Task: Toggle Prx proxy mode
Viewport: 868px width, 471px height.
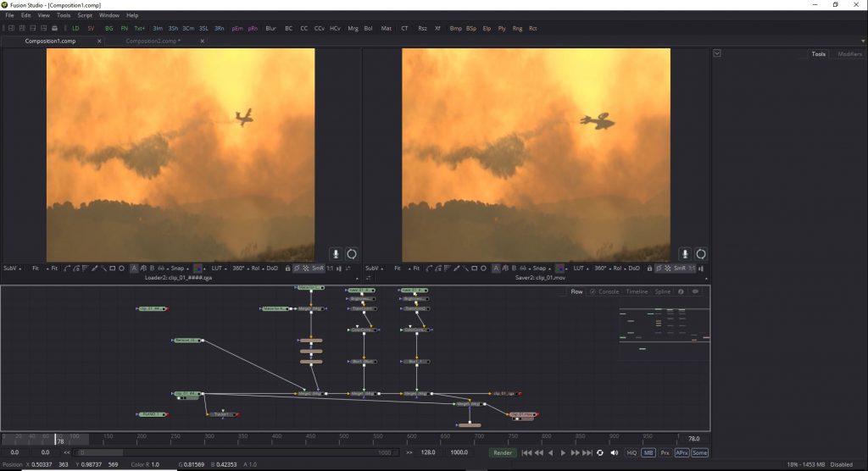Action: pos(665,452)
